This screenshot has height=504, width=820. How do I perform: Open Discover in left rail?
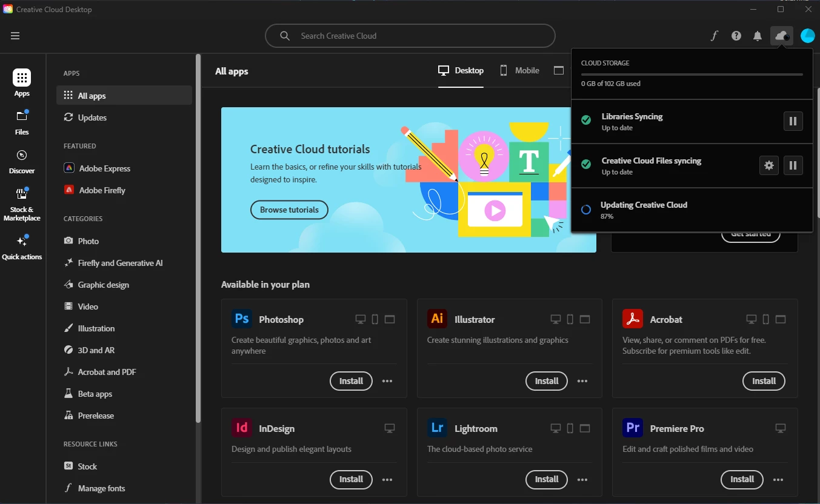pos(22,161)
